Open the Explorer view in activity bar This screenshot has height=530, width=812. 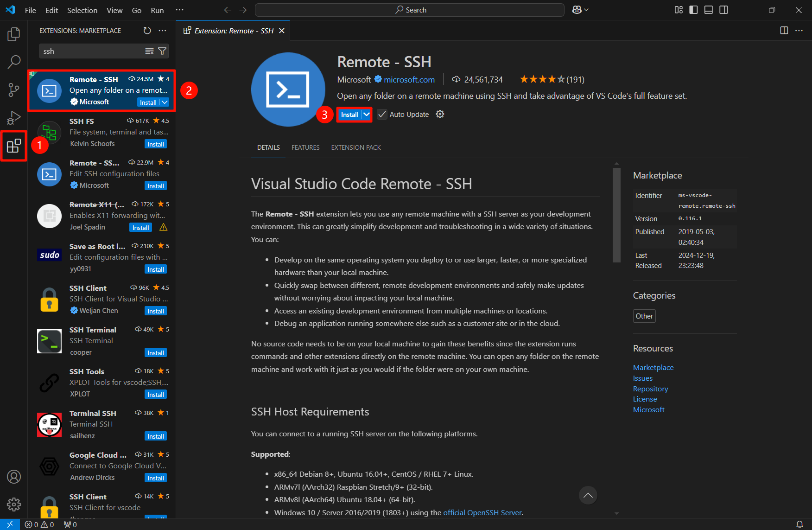[14, 34]
